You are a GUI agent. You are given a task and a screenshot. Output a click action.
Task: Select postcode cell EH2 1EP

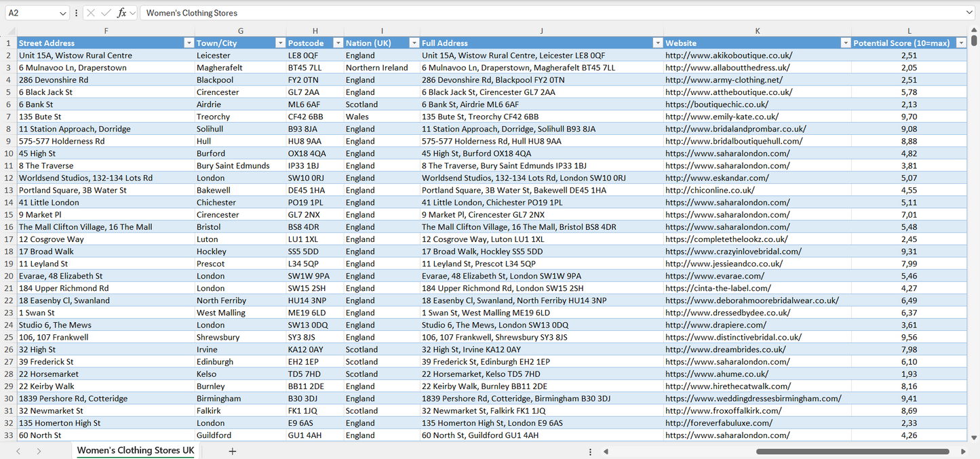point(315,361)
